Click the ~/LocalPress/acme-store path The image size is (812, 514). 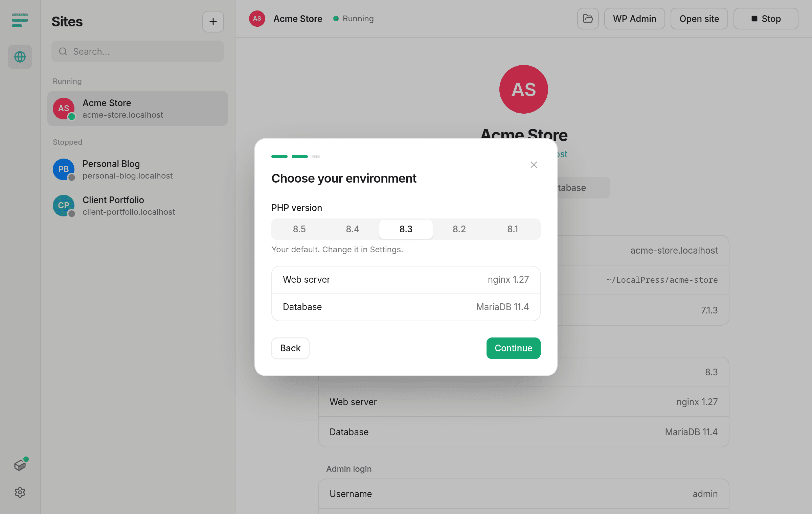coord(662,280)
